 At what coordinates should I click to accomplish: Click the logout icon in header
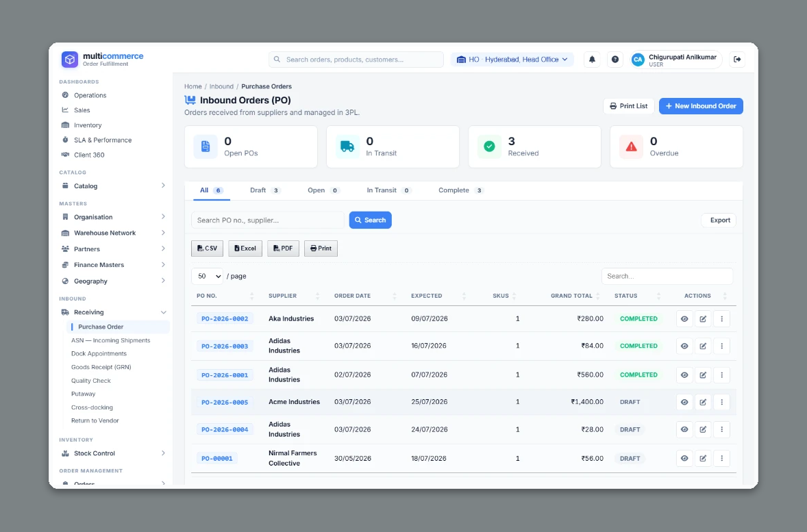click(x=737, y=60)
